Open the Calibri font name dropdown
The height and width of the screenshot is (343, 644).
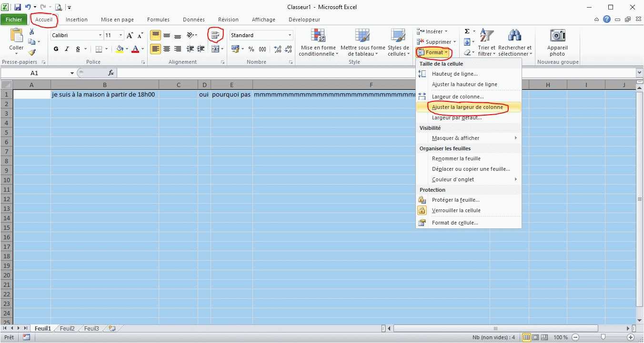click(x=100, y=35)
